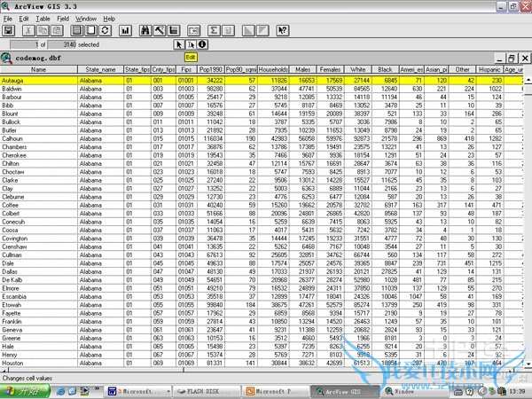Select the Edit cell tool
Viewport: 532px width, 399px height.
tap(190, 43)
